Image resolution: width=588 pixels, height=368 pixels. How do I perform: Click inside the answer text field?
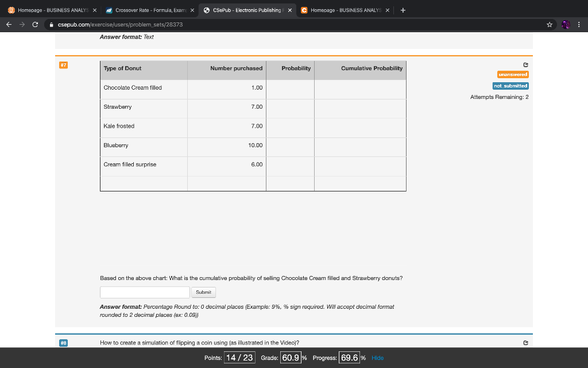[145, 292]
